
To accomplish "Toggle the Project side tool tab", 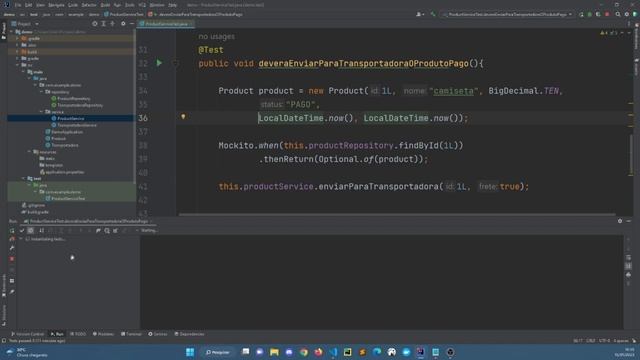I will coord(4,31).
